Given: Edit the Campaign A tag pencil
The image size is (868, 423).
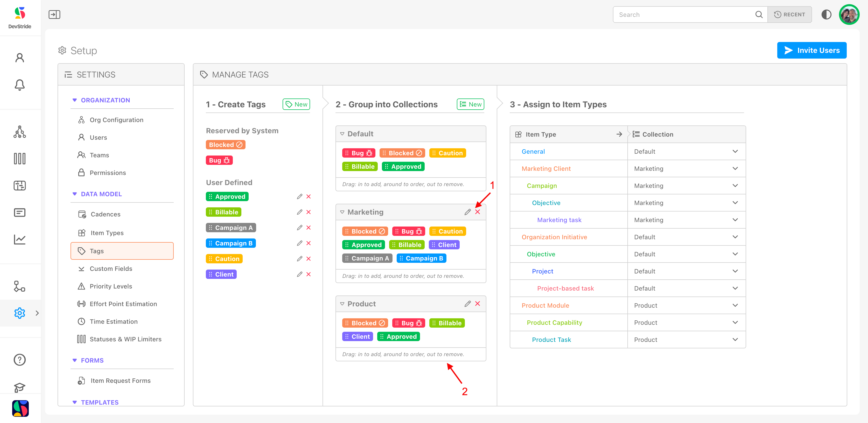Looking at the screenshot, I should tap(299, 228).
